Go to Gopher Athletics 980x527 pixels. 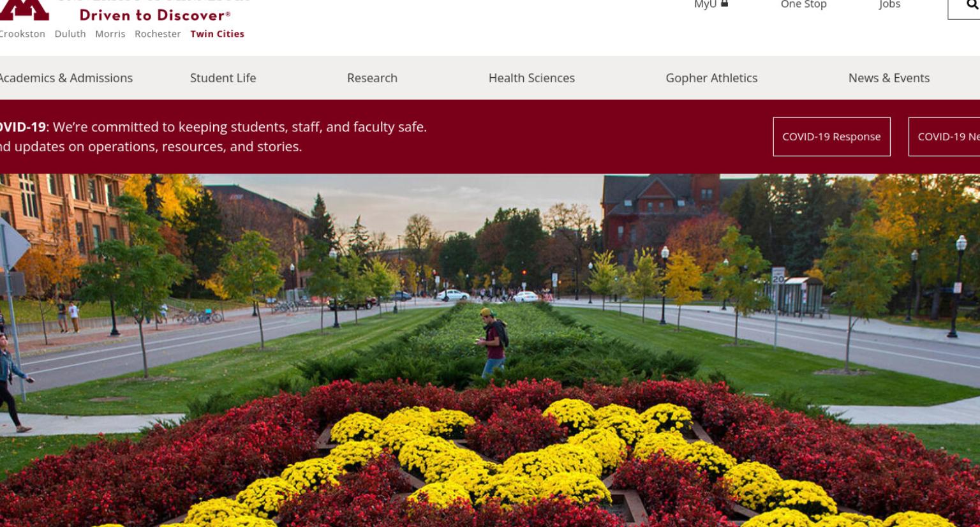coord(711,78)
